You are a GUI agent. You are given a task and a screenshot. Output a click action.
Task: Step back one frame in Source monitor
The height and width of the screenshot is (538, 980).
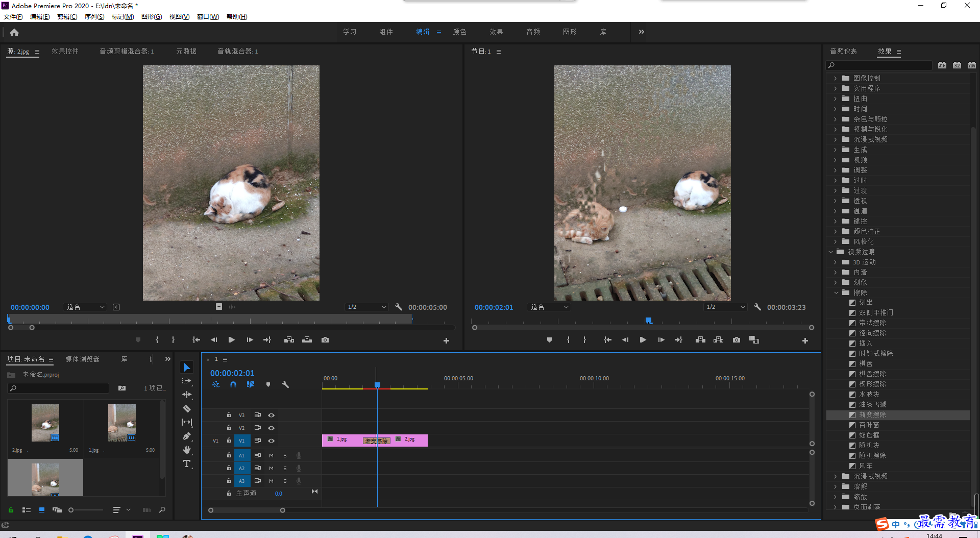(214, 340)
